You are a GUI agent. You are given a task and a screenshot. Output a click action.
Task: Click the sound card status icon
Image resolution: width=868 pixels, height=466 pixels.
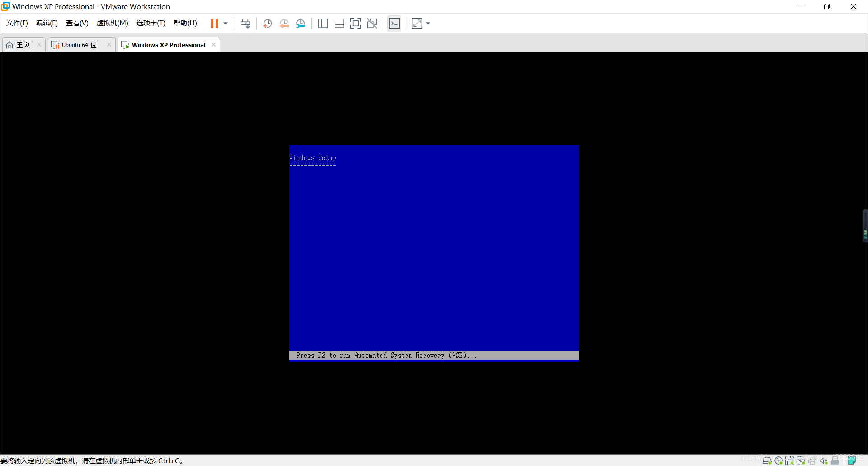[824, 461]
